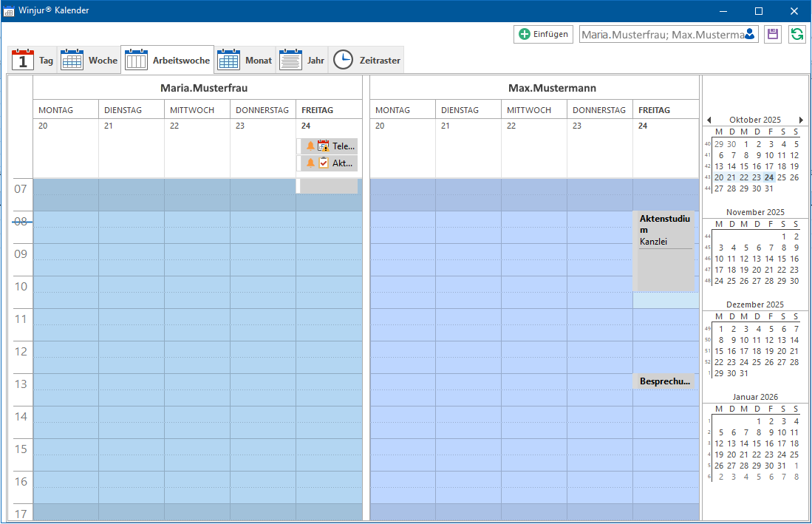Switch to the Tag view tab

pos(32,60)
